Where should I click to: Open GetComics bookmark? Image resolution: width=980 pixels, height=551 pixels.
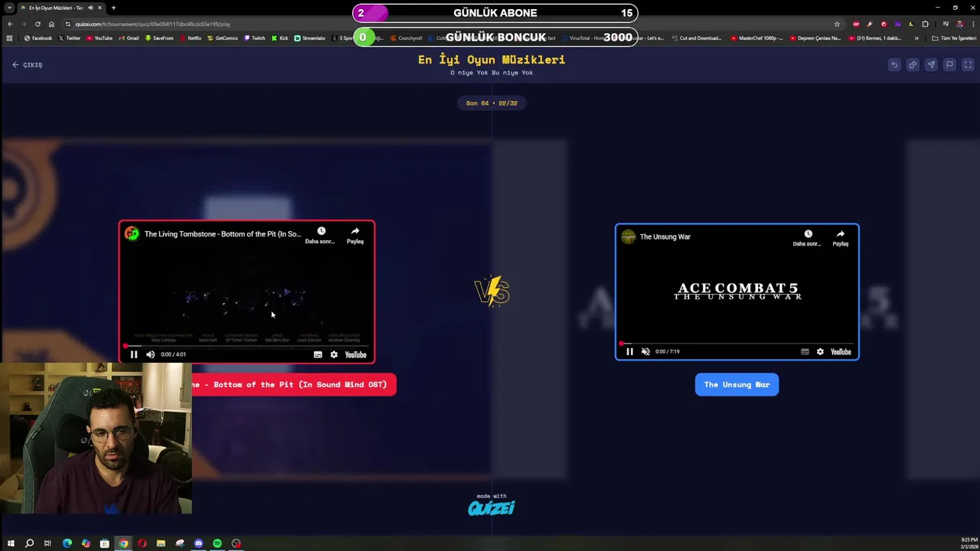tap(223, 37)
